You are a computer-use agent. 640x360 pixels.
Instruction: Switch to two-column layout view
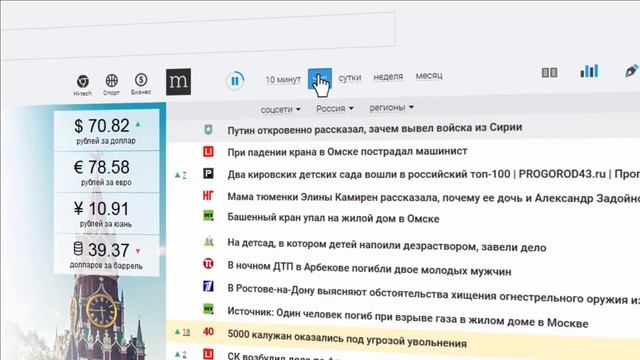tap(549, 73)
